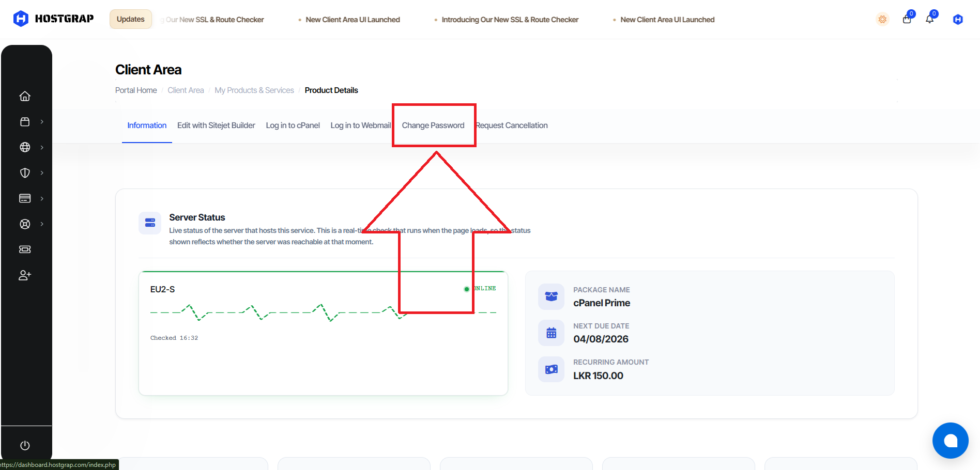Viewport: 980px width, 470px height.
Task: Expand the chevron beside the shield icon
Action: (42, 173)
